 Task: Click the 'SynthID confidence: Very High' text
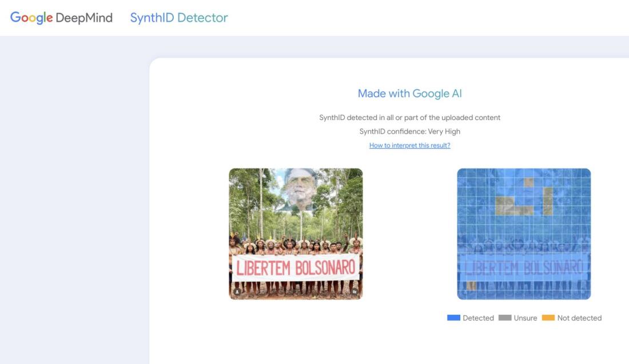[409, 131]
